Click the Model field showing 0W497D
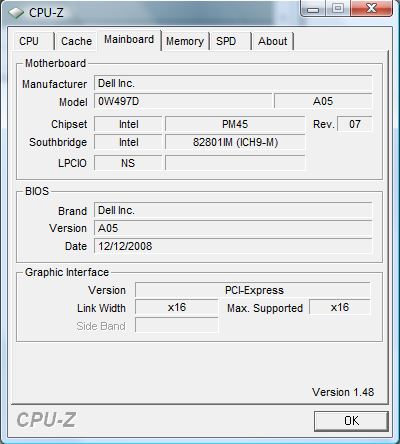 [183, 101]
